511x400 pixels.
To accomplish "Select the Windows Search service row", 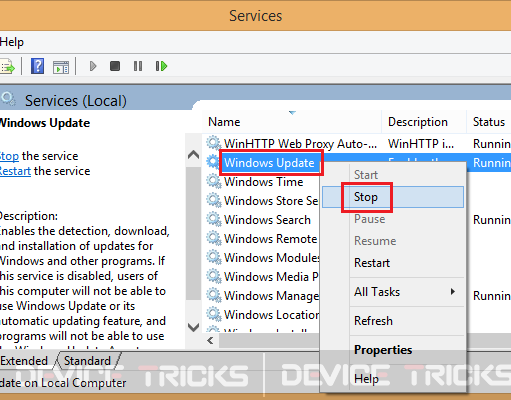I will point(261,220).
